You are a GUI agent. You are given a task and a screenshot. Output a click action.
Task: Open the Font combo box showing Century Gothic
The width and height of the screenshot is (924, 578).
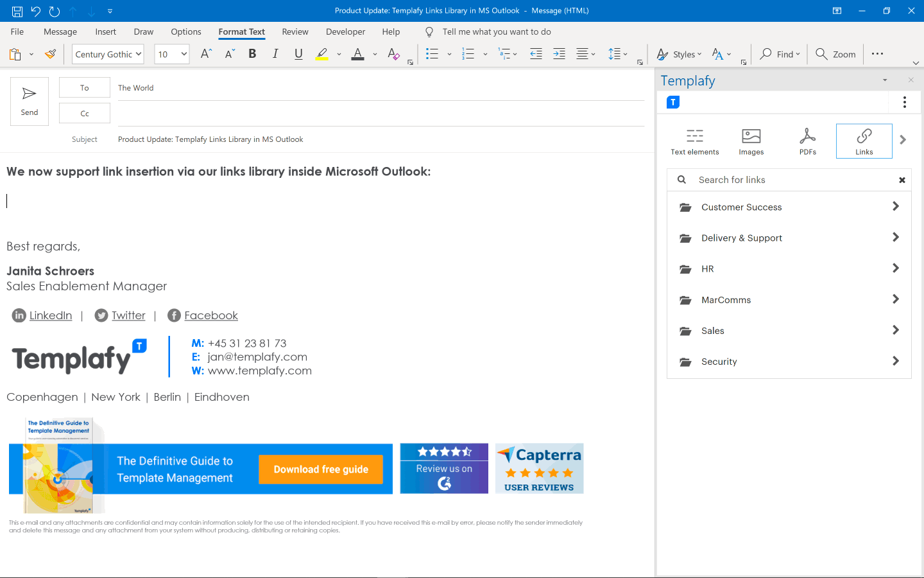coord(107,54)
